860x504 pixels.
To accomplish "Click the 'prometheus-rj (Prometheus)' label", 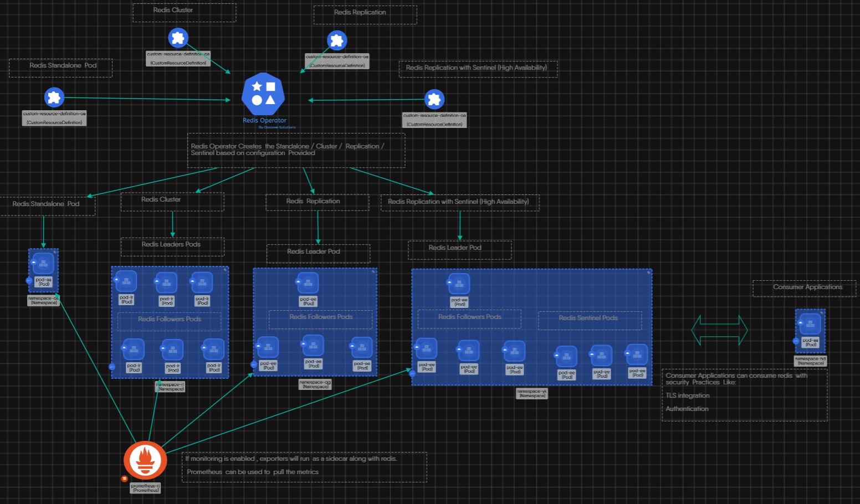I will (146, 488).
